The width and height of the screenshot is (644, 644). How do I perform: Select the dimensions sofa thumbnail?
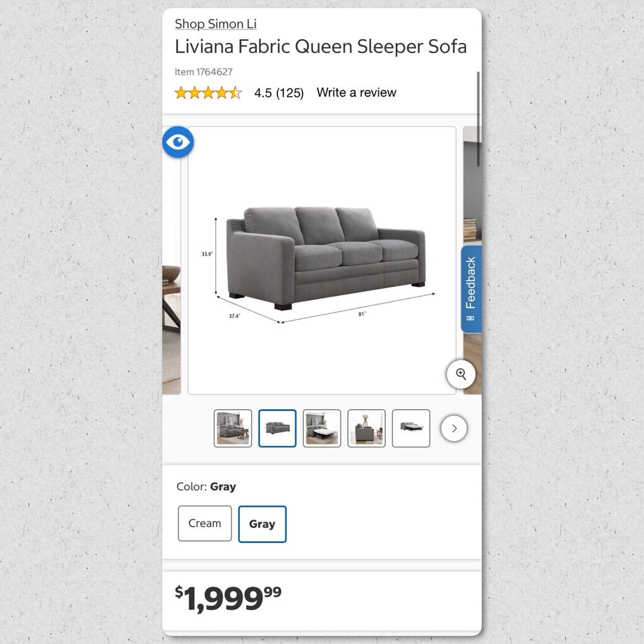[277, 428]
